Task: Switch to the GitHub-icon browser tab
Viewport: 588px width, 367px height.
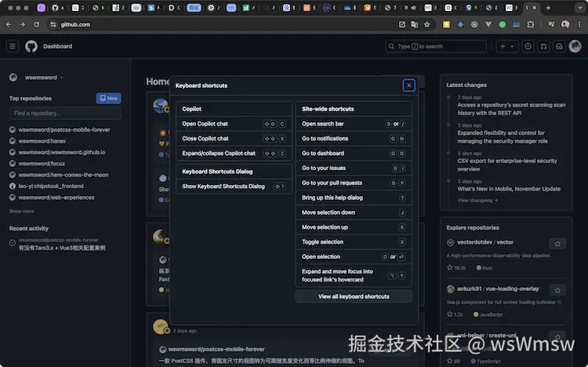Action: click(55, 8)
